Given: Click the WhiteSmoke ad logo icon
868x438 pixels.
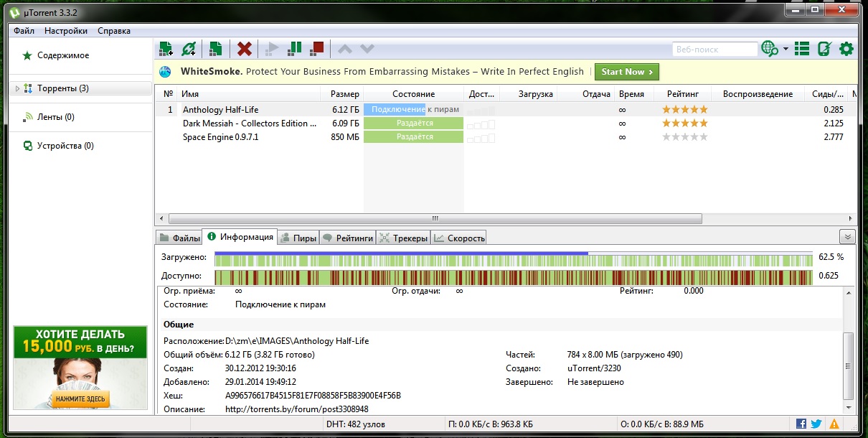Looking at the screenshot, I should [x=166, y=72].
